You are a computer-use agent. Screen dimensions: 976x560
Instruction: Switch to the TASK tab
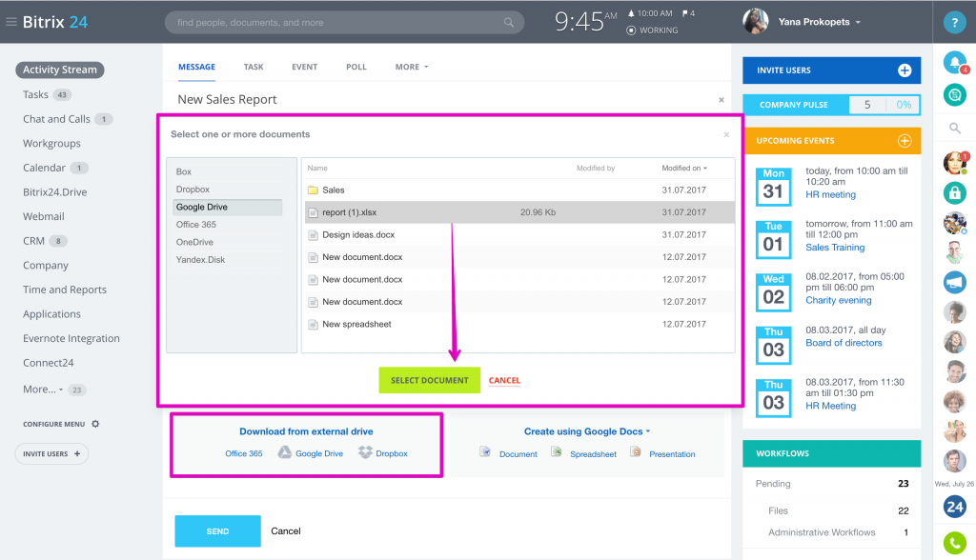[254, 67]
